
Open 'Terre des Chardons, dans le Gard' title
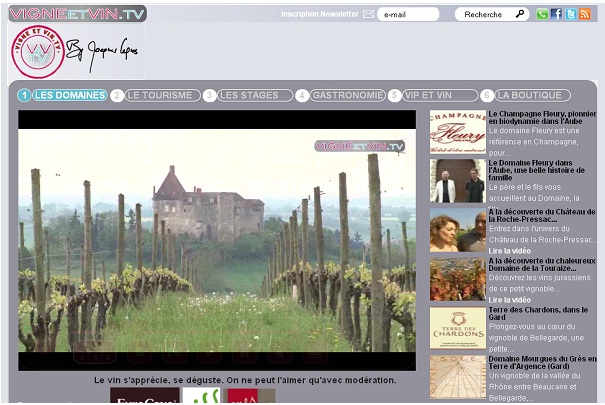(x=538, y=313)
